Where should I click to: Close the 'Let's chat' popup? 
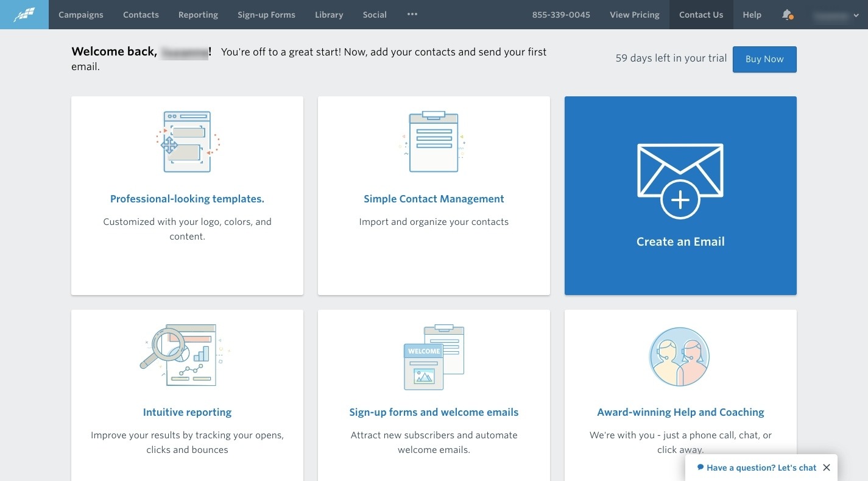point(826,468)
